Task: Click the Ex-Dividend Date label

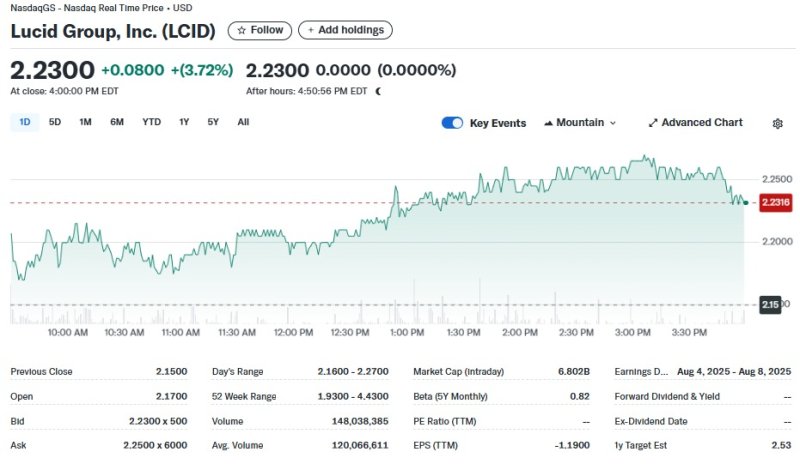Action: 651,422
